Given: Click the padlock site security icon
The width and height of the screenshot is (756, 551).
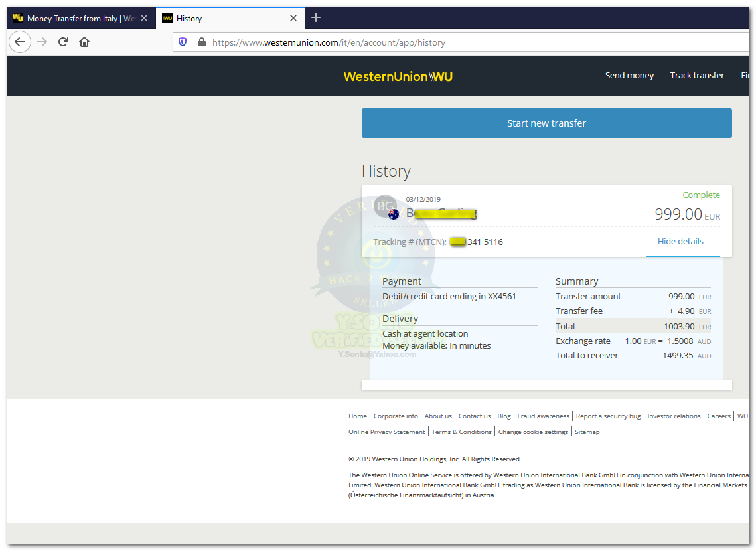Looking at the screenshot, I should tap(202, 42).
